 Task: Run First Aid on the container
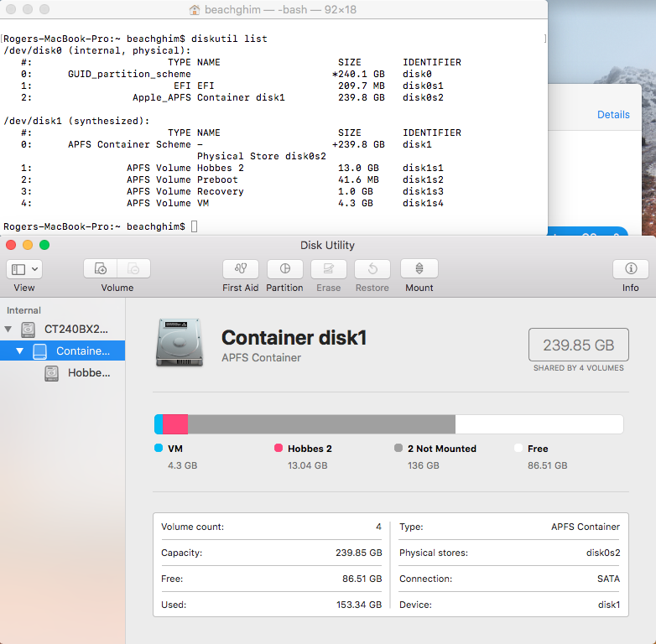point(241,268)
